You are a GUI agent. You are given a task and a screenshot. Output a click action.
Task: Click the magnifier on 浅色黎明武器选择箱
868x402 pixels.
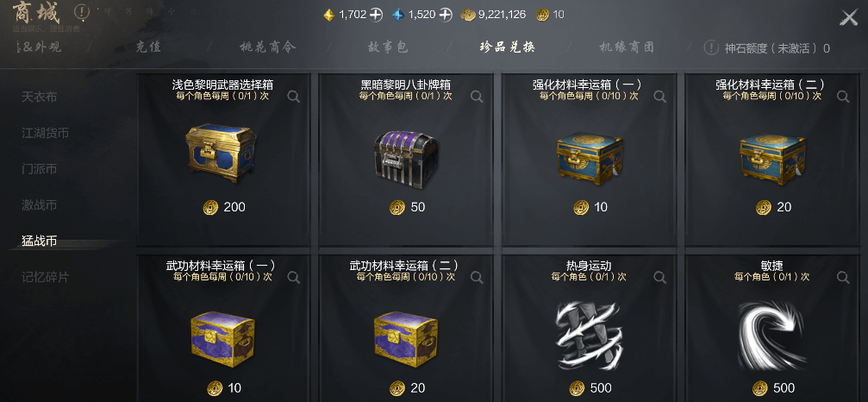coord(294,97)
